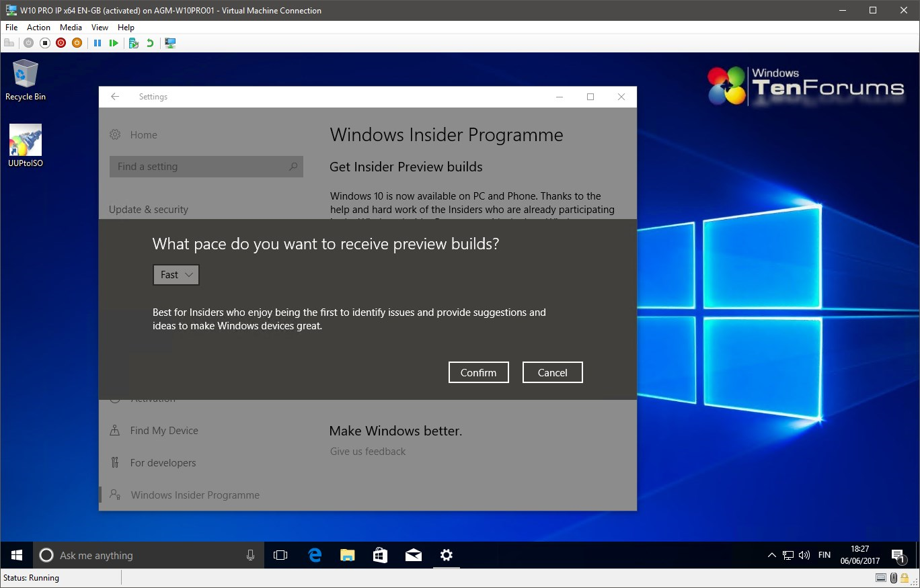The image size is (920, 588).
Task: Open the View menu
Action: [100, 28]
